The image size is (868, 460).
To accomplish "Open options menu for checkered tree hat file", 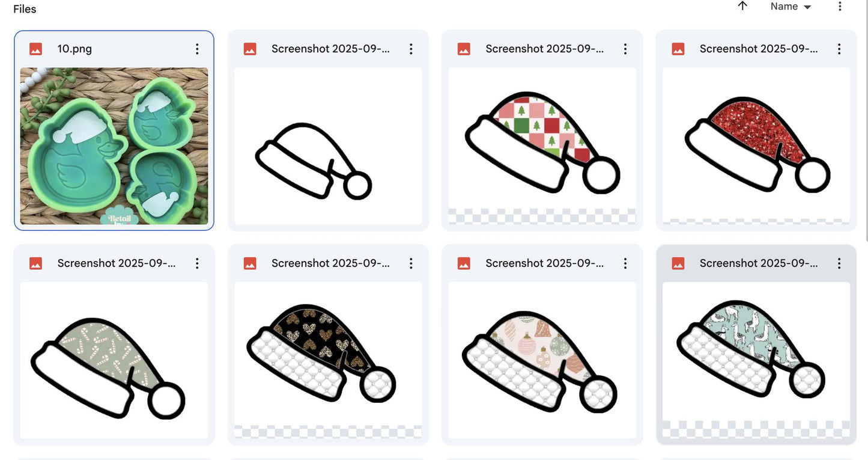I will coord(625,49).
